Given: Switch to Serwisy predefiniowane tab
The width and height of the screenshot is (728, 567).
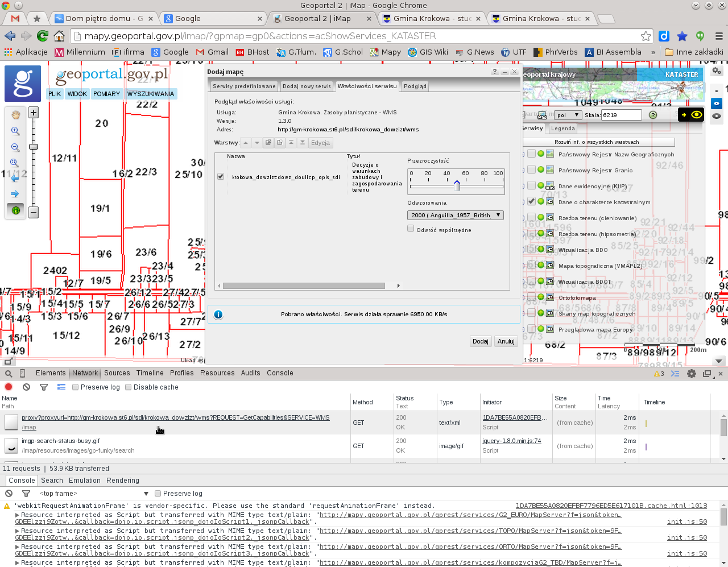Looking at the screenshot, I should (x=244, y=86).
